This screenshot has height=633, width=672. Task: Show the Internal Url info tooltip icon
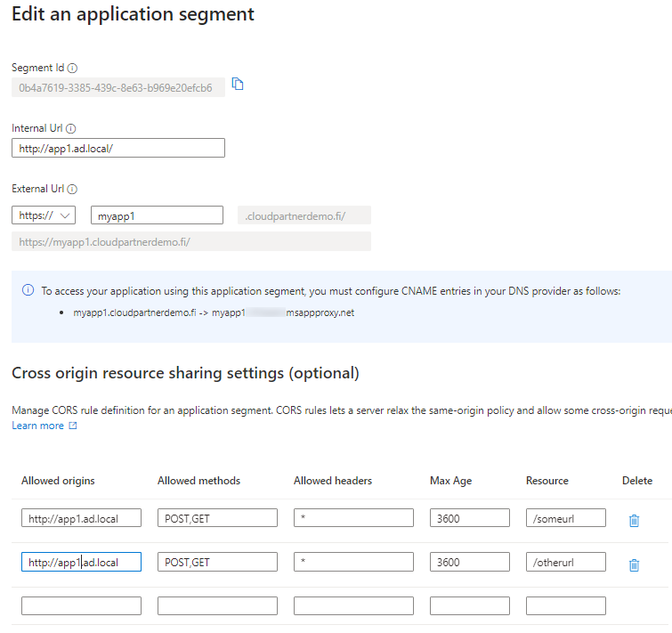tap(70, 128)
